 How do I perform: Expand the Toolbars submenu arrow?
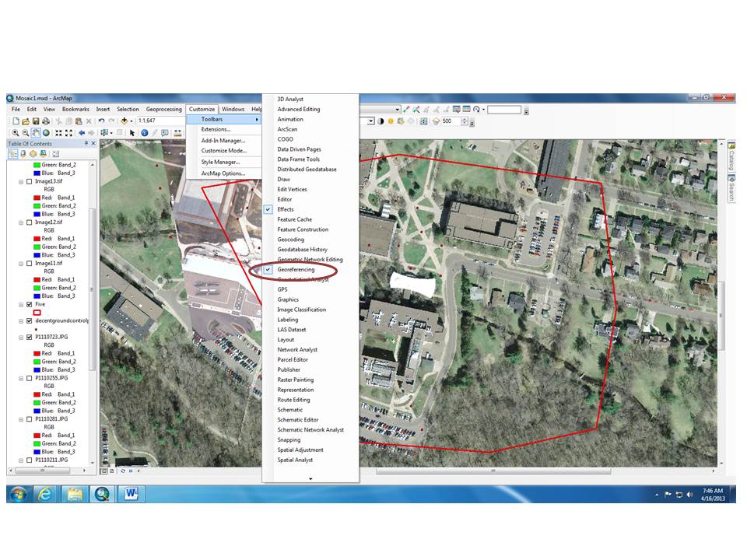click(257, 120)
